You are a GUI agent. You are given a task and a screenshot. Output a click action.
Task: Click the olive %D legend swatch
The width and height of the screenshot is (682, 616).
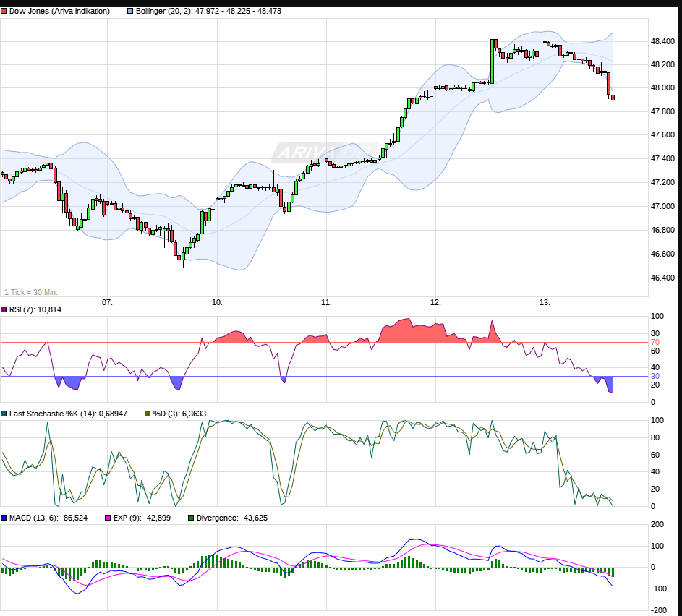148,414
